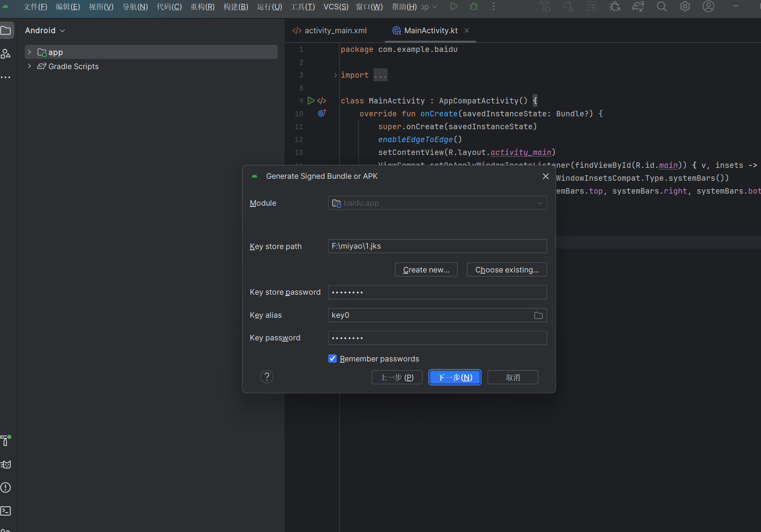Viewport: 761px width, 532px height.
Task: Click the Key store path field
Action: click(x=437, y=246)
